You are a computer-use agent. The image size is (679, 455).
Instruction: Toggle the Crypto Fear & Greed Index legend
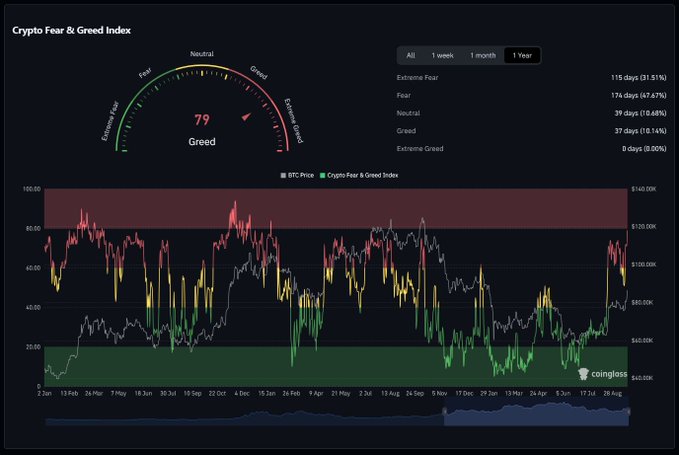pyautogui.click(x=359, y=175)
